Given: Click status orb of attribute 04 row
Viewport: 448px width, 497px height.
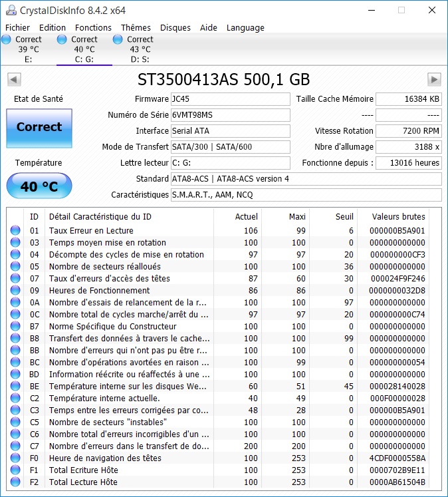Looking at the screenshot, I should [15, 255].
